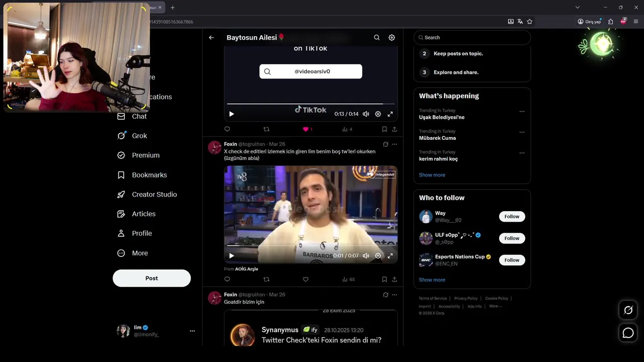Like Foxin's kitchen video post
Viewport: 644px width, 362px height.
coord(305,280)
